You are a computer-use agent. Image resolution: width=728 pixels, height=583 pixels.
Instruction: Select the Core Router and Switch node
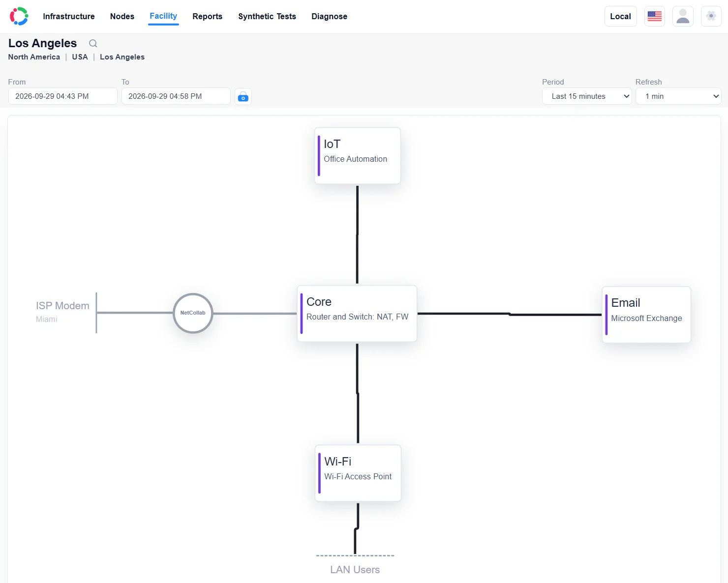pos(357,314)
